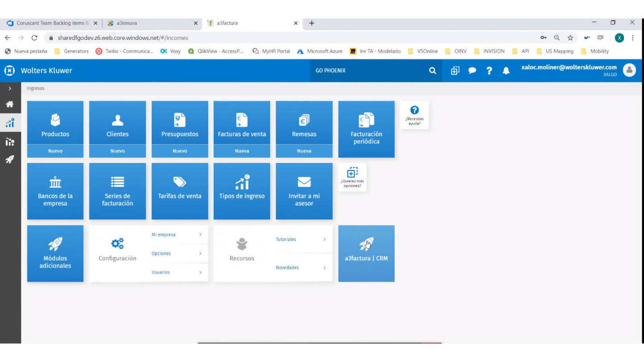Open the Tarifas de venta tile
Screen dimensions: 644x362
[x=180, y=191]
